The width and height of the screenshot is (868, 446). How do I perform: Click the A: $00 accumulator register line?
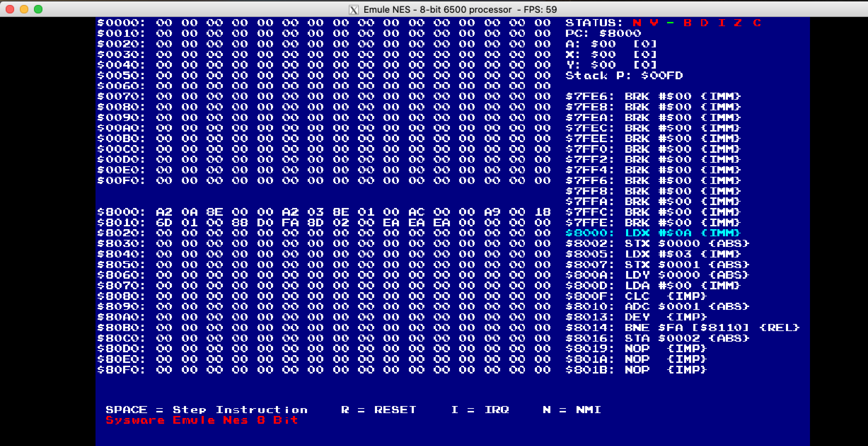[x=611, y=44]
